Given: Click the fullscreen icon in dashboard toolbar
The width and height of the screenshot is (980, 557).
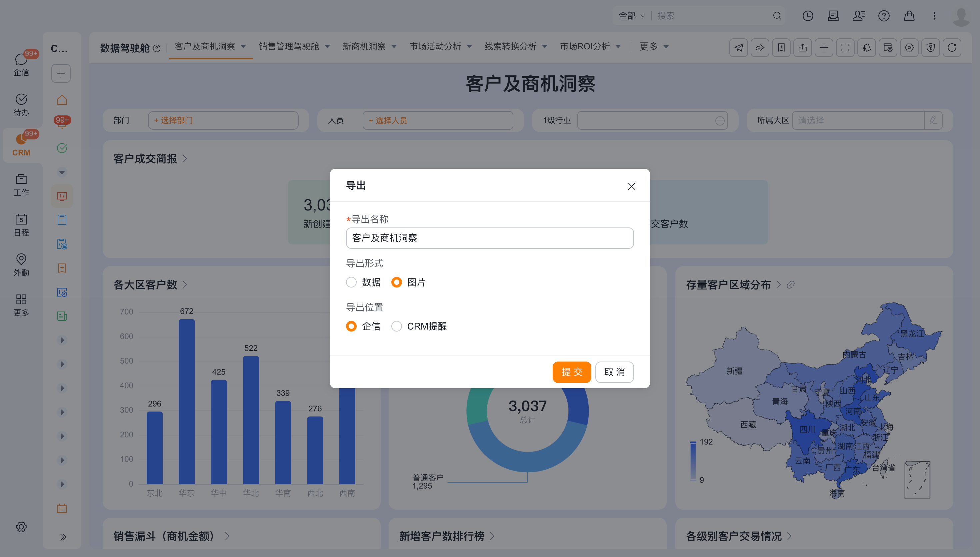Looking at the screenshot, I should (845, 47).
